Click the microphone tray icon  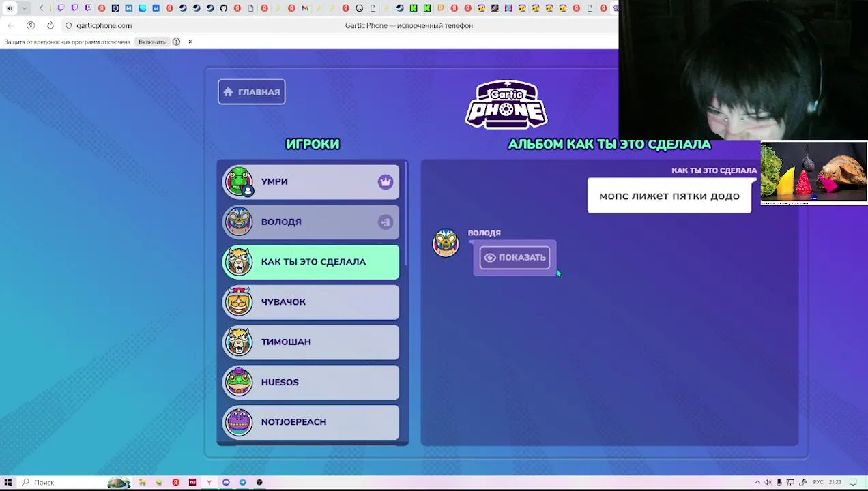(779, 483)
